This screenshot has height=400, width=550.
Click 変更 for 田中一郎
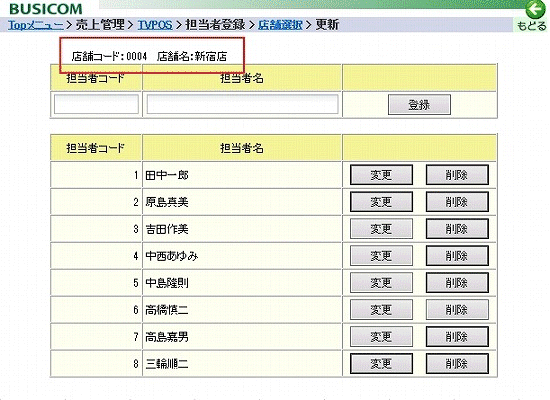[381, 175]
